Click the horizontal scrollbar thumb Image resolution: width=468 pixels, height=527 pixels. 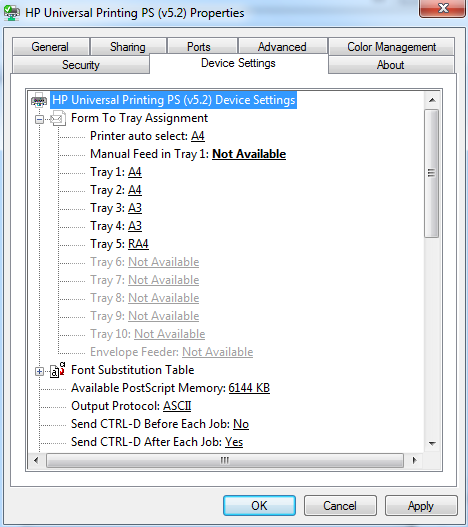coord(225,460)
